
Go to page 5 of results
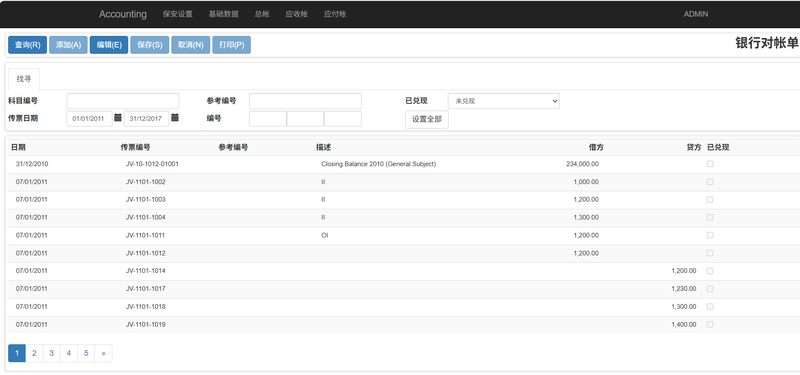click(x=86, y=353)
